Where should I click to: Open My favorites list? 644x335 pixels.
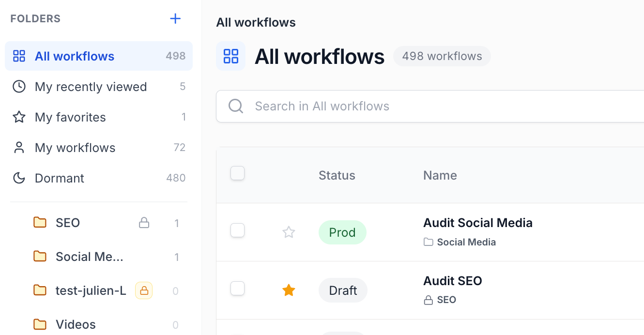click(99, 117)
